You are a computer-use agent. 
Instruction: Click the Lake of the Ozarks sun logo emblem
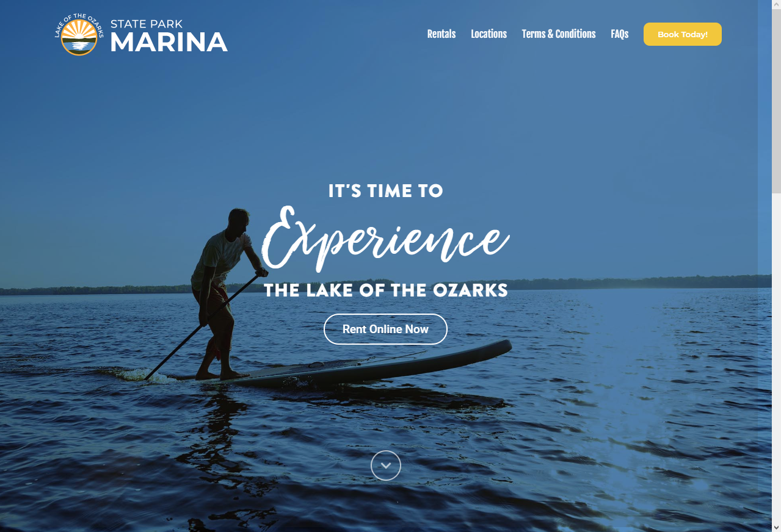coord(79,34)
